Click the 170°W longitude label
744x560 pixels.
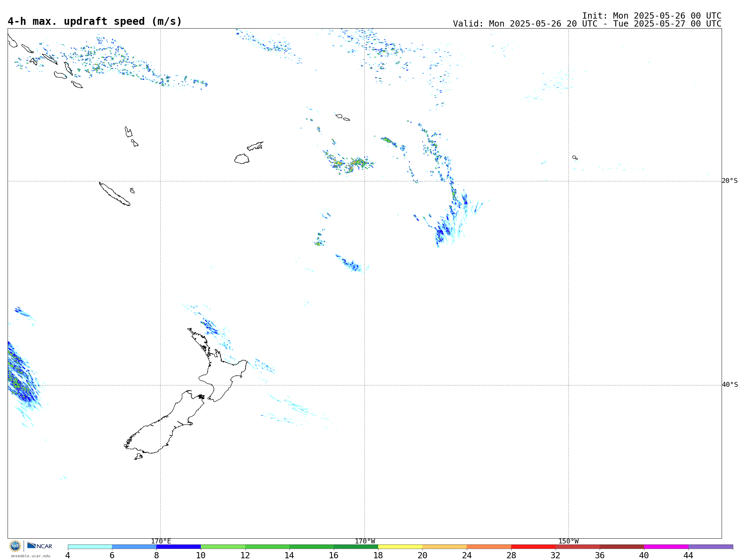coord(365,541)
